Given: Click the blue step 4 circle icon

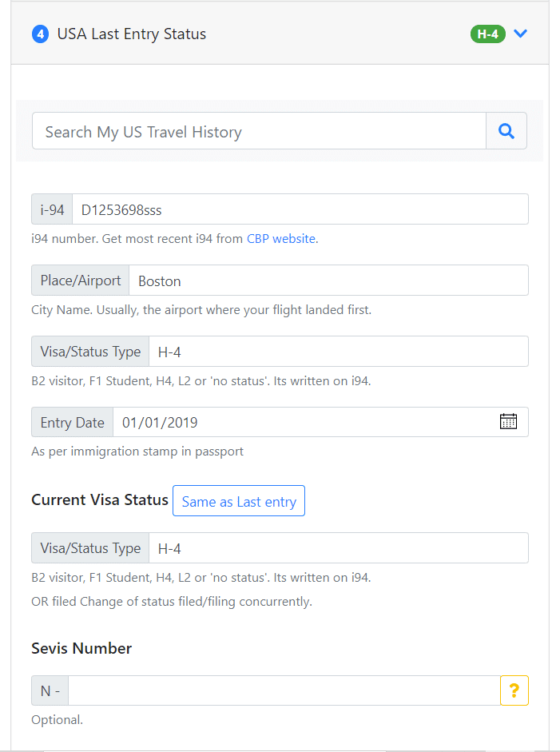Looking at the screenshot, I should [40, 34].
